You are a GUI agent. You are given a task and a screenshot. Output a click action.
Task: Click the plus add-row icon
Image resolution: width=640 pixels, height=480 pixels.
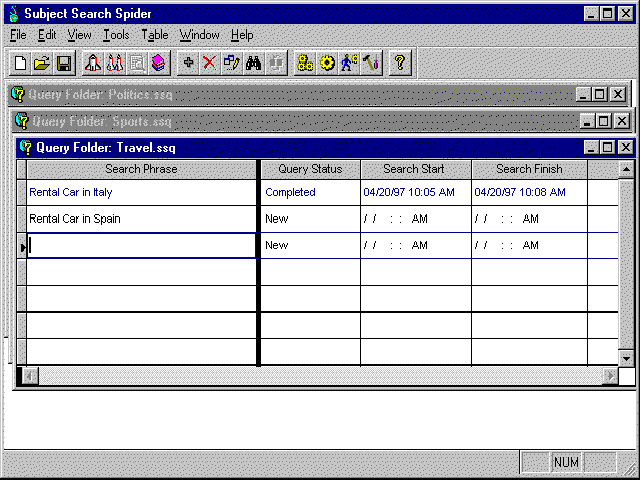tap(188, 63)
